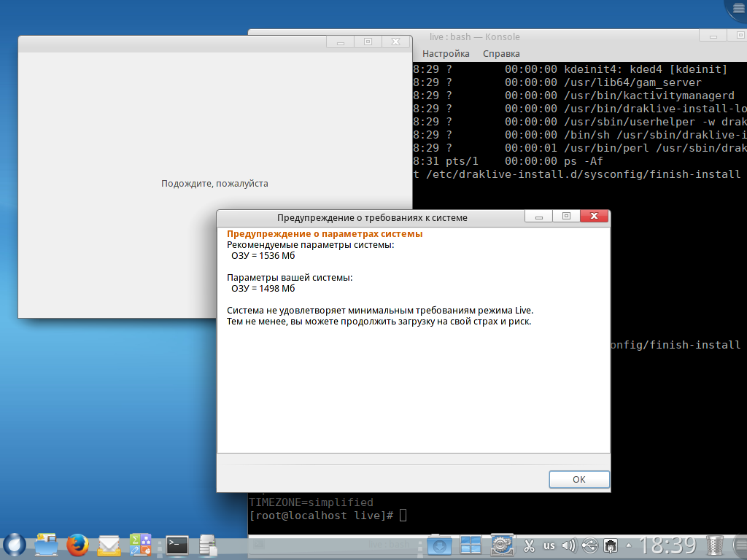
Task: Open the USB device notifier in tray
Action: [x=589, y=545]
